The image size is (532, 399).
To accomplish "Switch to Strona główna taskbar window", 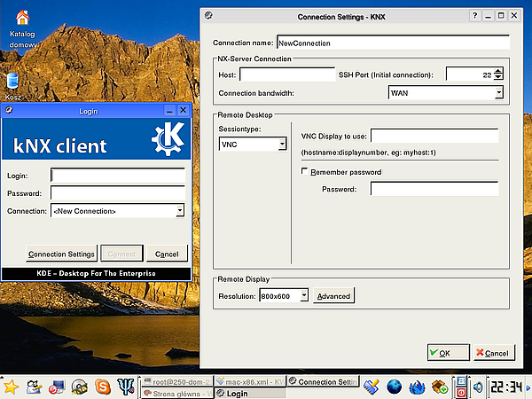I will pyautogui.click(x=177, y=394).
